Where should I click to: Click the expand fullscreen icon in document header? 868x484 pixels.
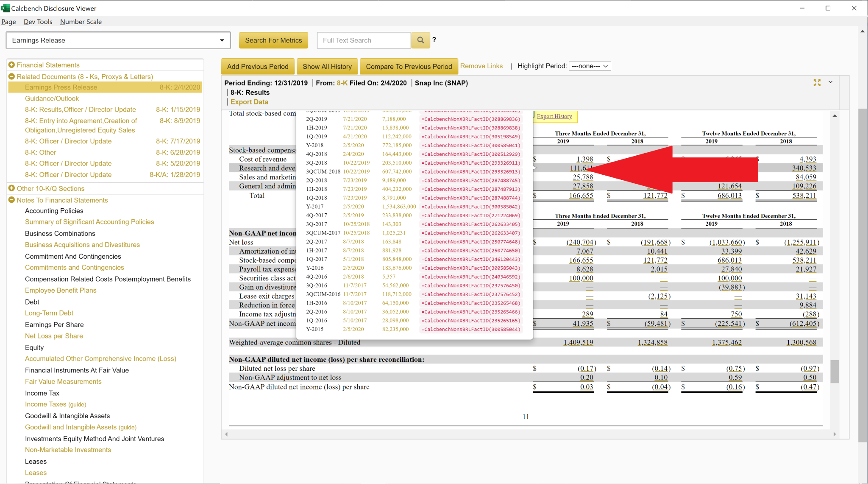coord(817,83)
